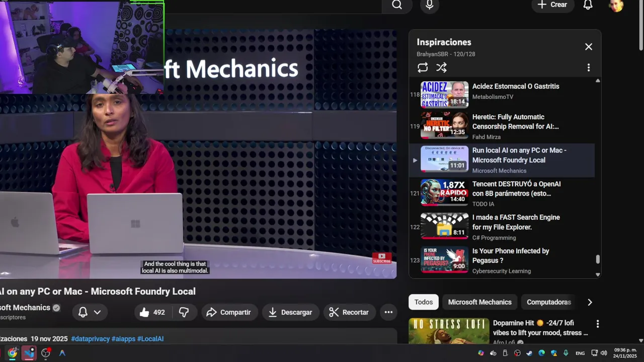Click the Microsoft Edge tray icon

(541, 353)
